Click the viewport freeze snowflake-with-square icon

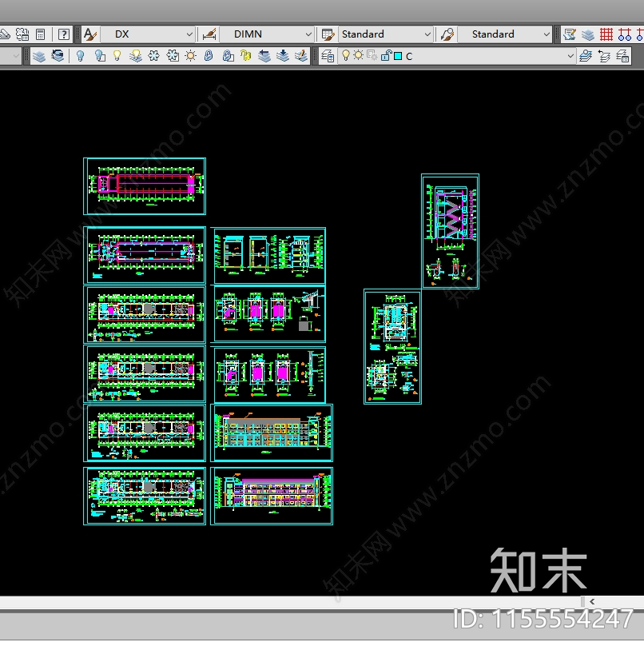pyautogui.click(x=173, y=56)
